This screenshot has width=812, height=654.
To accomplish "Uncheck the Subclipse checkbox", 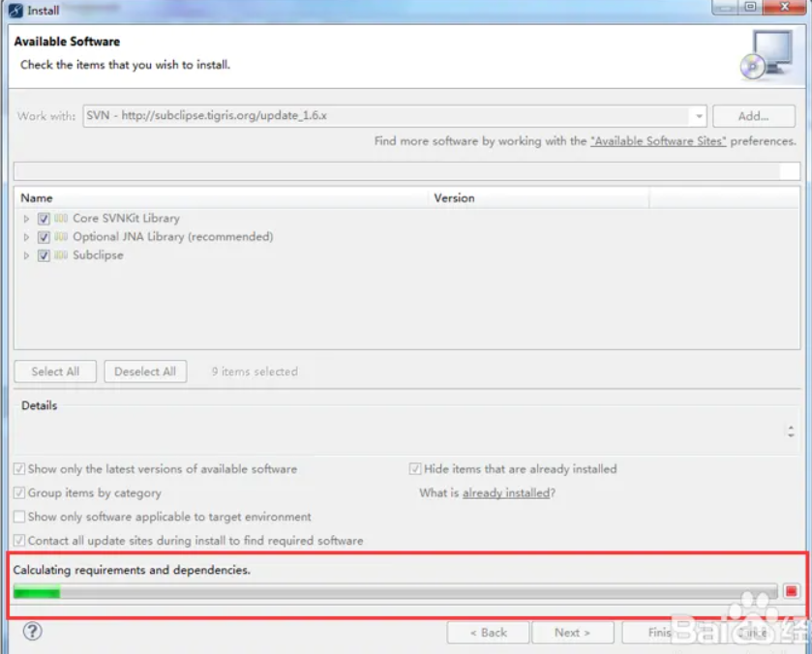I will (44, 255).
